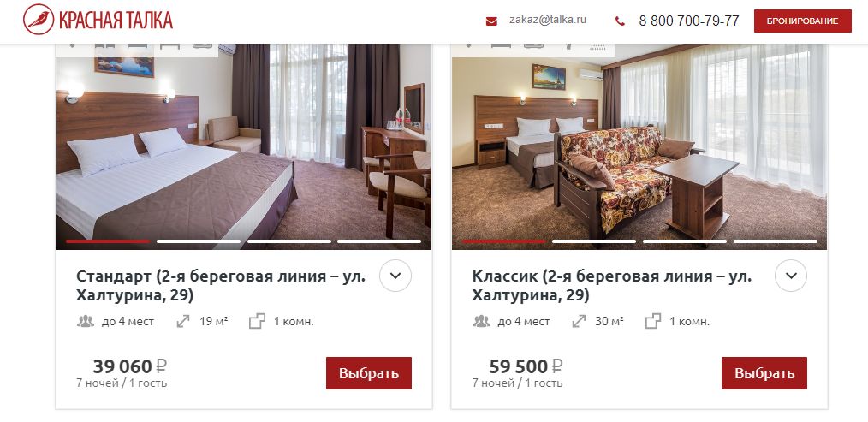Screen dimensions: 868x422
Task: Select Стандарт room with Выбрать button
Action: coord(369,373)
